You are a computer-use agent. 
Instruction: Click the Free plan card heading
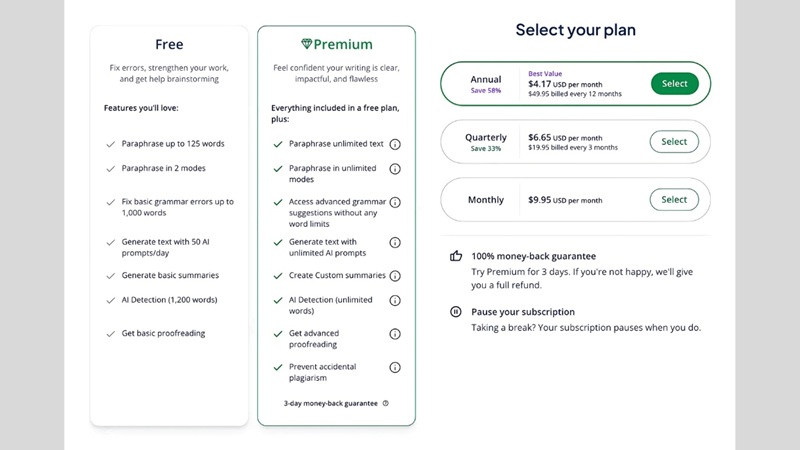click(169, 44)
